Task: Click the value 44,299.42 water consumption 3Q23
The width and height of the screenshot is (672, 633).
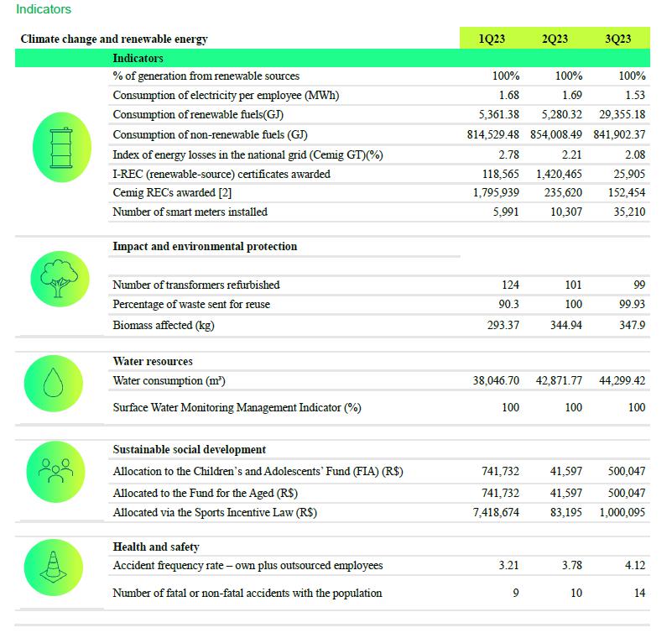Action: 623,381
